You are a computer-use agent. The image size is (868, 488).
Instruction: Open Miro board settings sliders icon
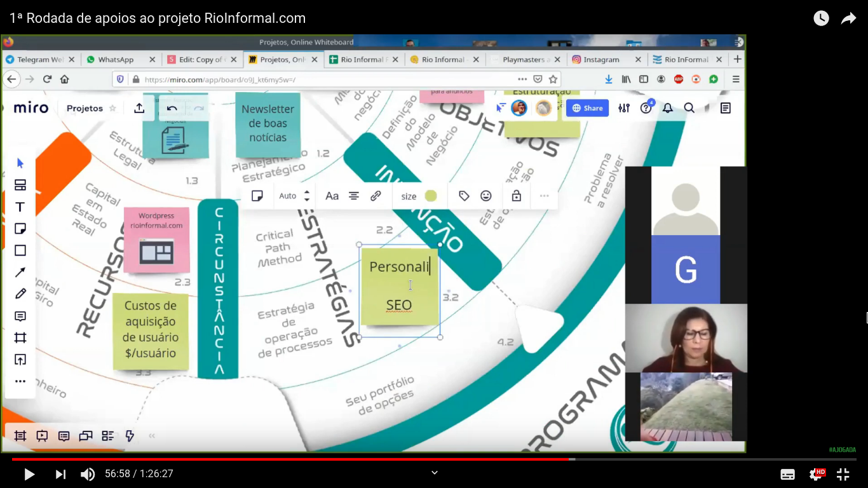coord(624,108)
